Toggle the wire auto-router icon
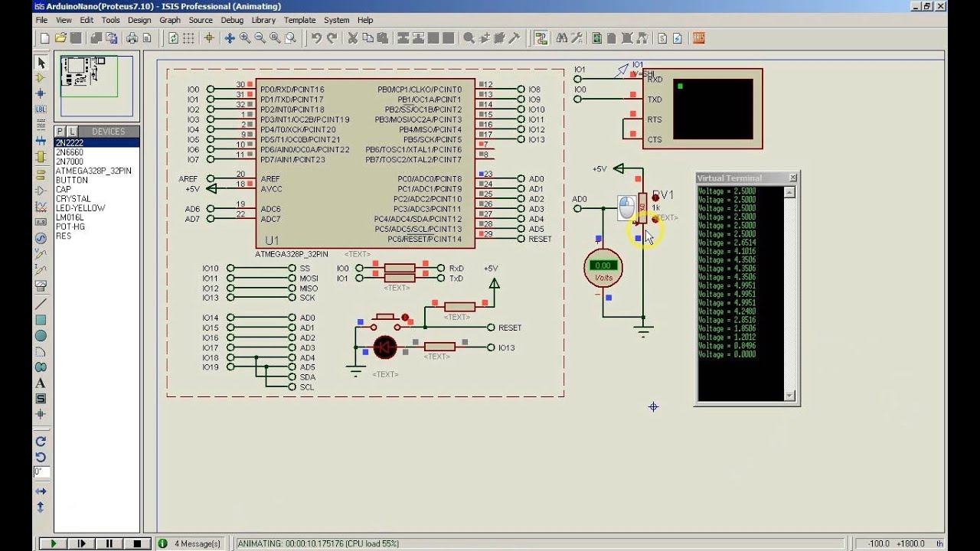Image resolution: width=980 pixels, height=551 pixels. pyautogui.click(x=541, y=37)
